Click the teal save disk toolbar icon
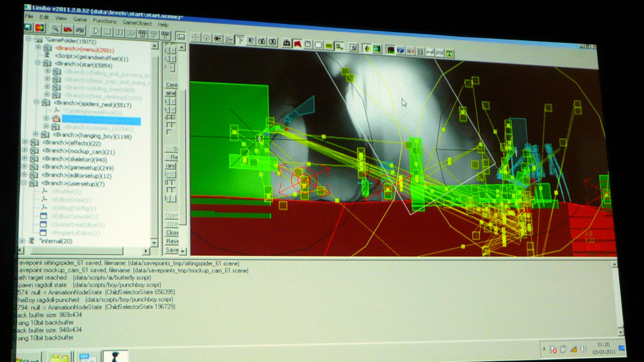 29,28
